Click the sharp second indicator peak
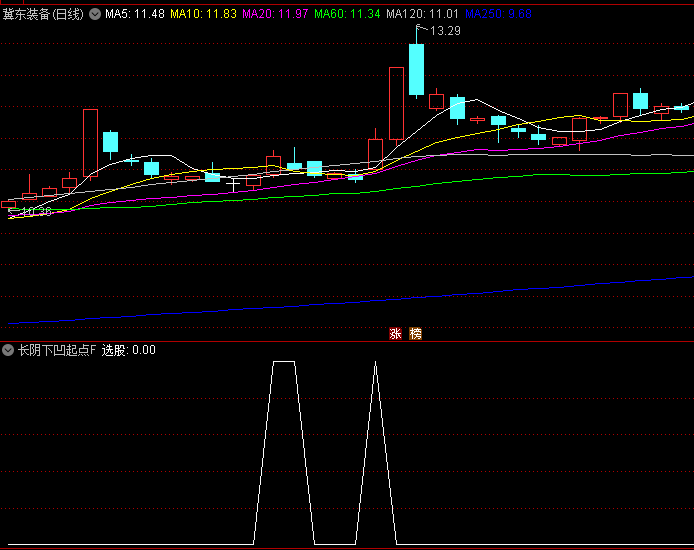The width and height of the screenshot is (694, 550). coord(375,363)
